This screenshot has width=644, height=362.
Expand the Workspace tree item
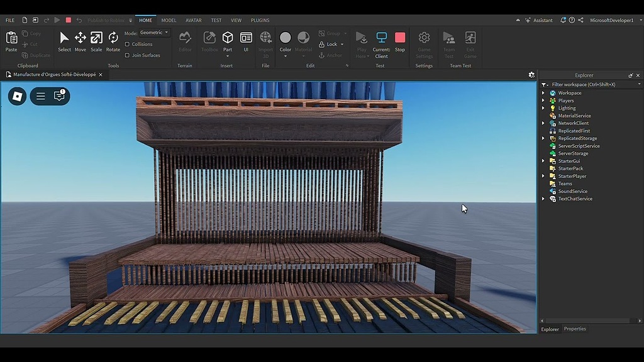coord(543,92)
